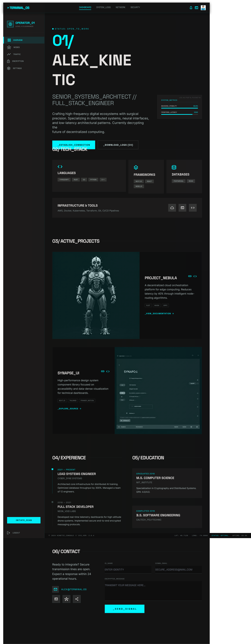The height and width of the screenshot is (644, 251).
Task: Click the cloud icon in Infrastructure card
Action: [172, 208]
